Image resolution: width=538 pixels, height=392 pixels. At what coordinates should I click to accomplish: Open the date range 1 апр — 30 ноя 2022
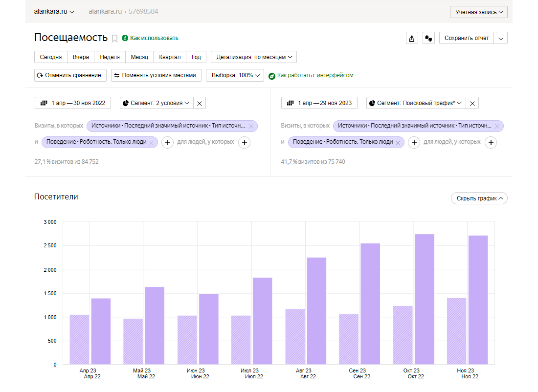coord(73,103)
